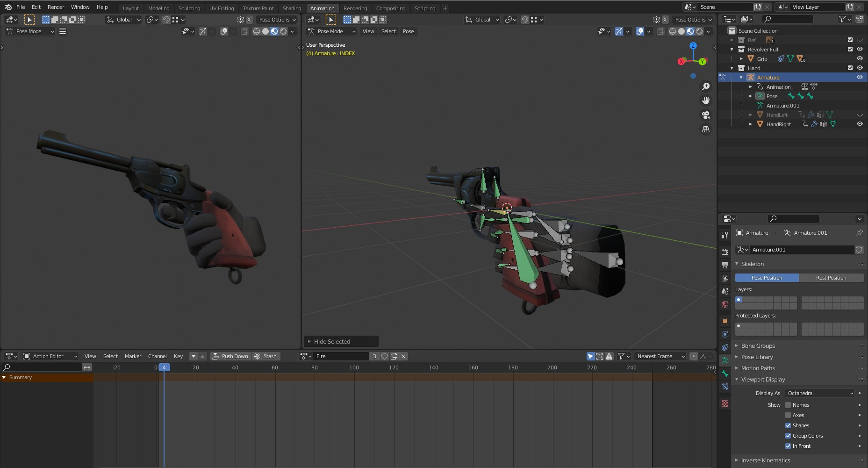This screenshot has height=468, width=868.
Task: Click the Stash action button
Action: tap(265, 356)
